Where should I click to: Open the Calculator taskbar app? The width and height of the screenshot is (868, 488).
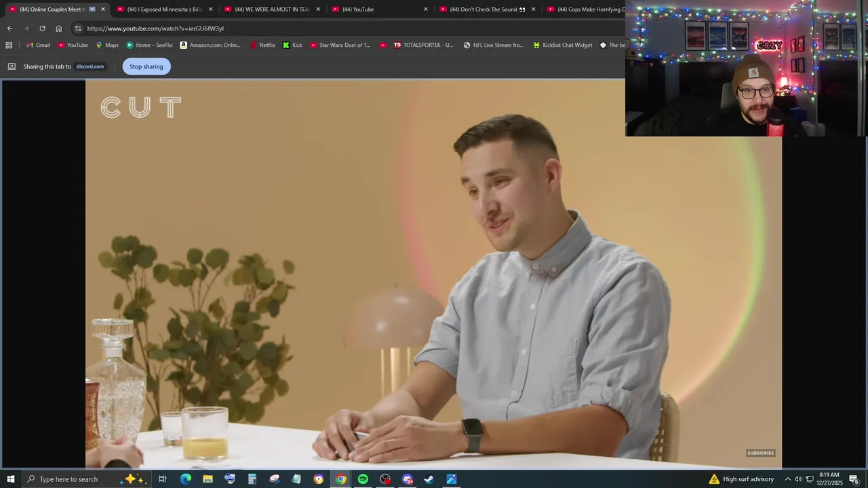[252, 479]
